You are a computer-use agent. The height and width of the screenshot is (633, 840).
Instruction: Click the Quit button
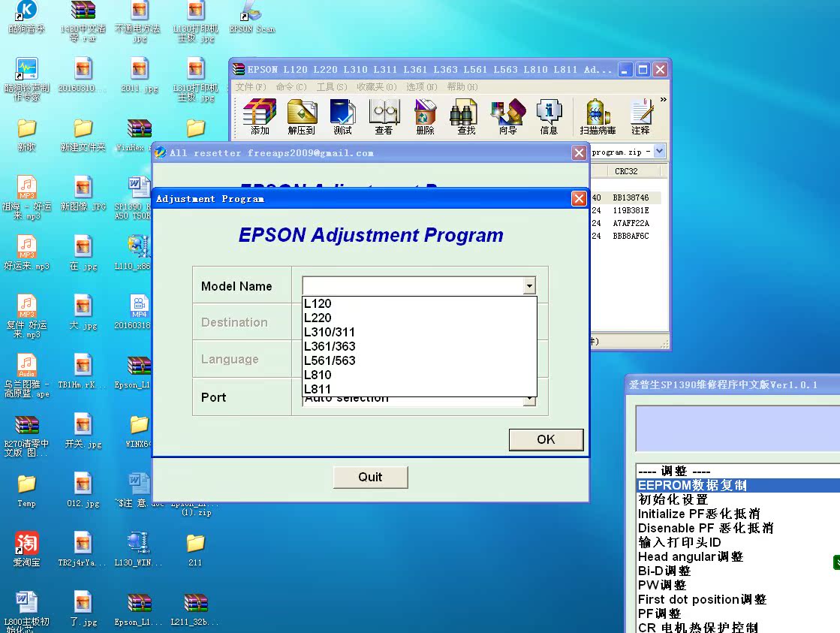tap(370, 477)
